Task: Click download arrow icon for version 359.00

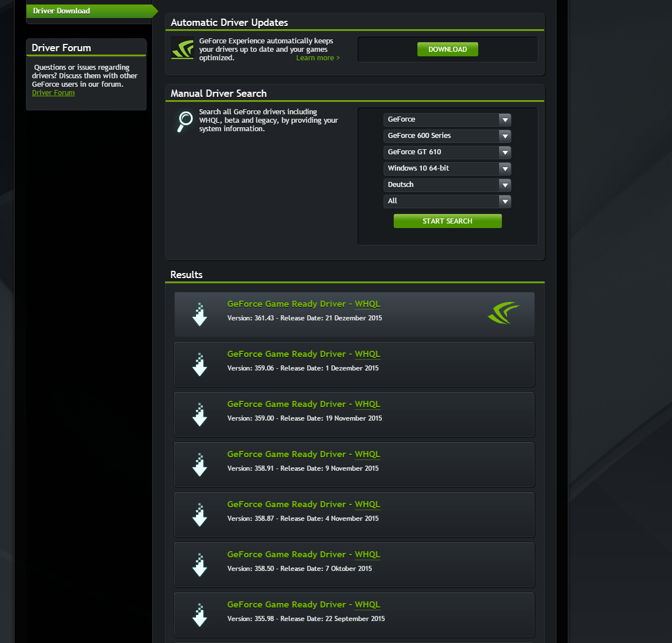Action: 200,414
